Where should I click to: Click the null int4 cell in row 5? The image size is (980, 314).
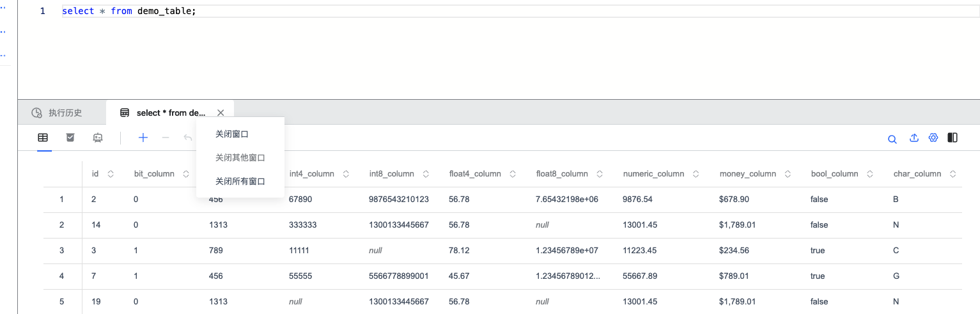tap(295, 302)
